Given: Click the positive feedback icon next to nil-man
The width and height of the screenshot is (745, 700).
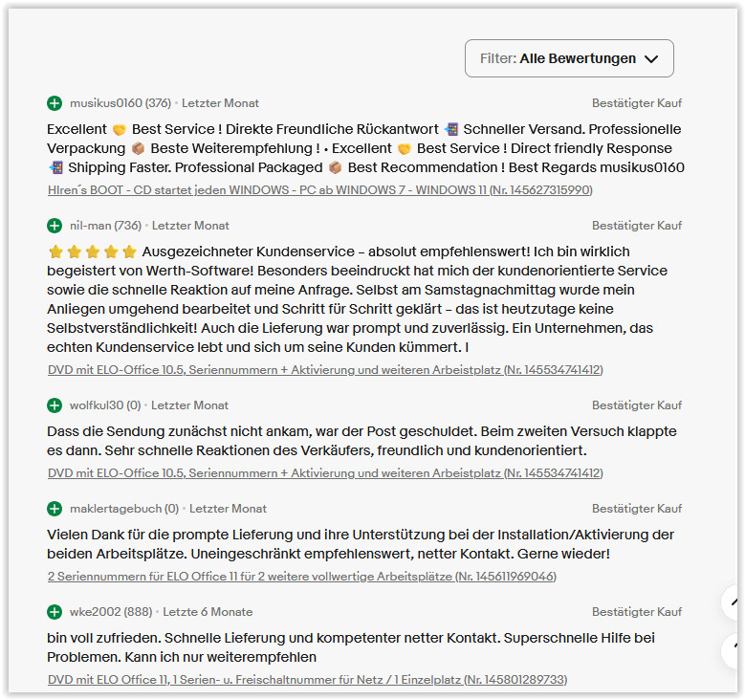Looking at the screenshot, I should 55,226.
